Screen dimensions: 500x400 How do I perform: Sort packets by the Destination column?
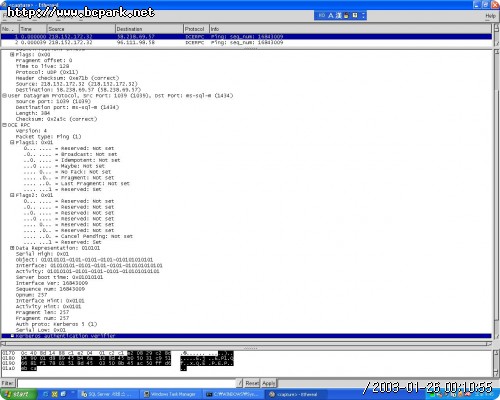tap(149, 29)
